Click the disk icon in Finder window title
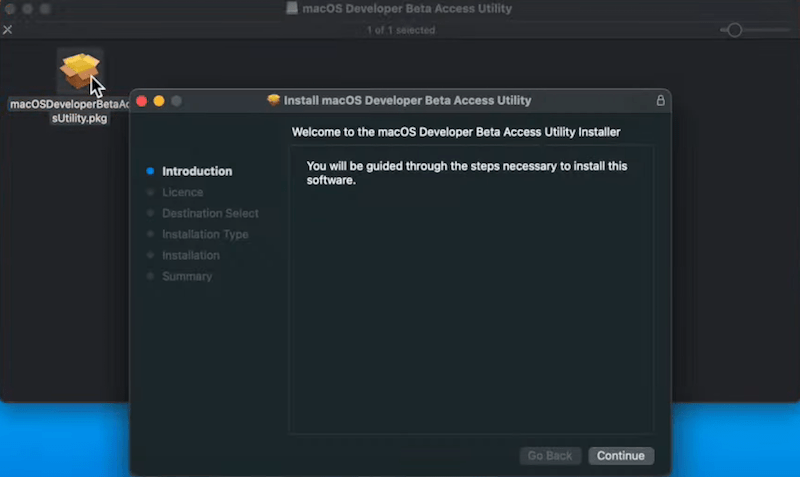The height and width of the screenshot is (477, 800). pos(292,8)
